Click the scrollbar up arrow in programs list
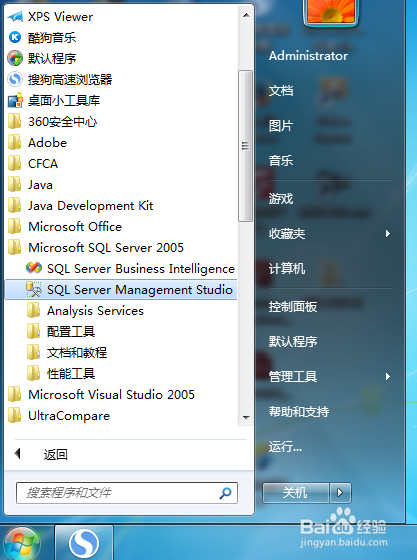This screenshot has width=417, height=560. click(x=246, y=15)
